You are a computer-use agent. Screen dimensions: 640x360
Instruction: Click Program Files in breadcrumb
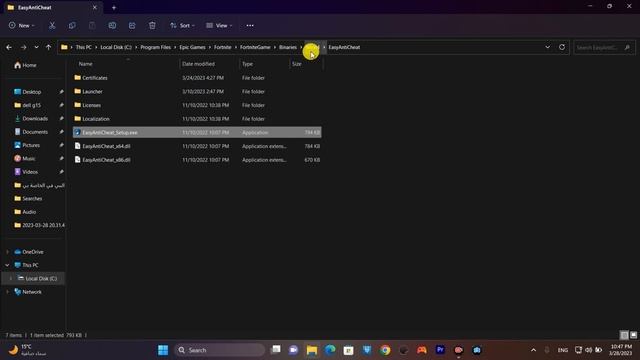pyautogui.click(x=156, y=47)
